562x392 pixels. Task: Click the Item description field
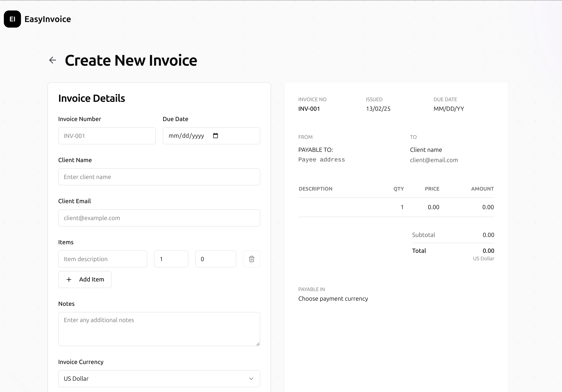(x=103, y=259)
